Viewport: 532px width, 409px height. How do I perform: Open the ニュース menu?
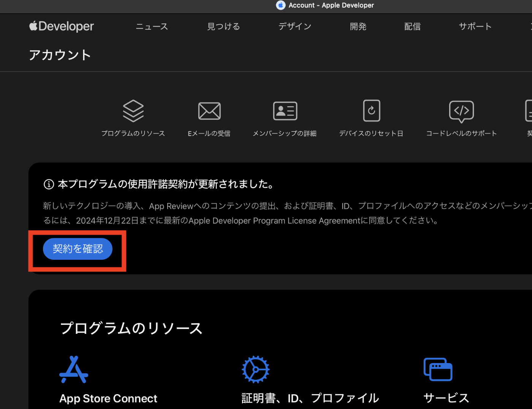pos(152,27)
